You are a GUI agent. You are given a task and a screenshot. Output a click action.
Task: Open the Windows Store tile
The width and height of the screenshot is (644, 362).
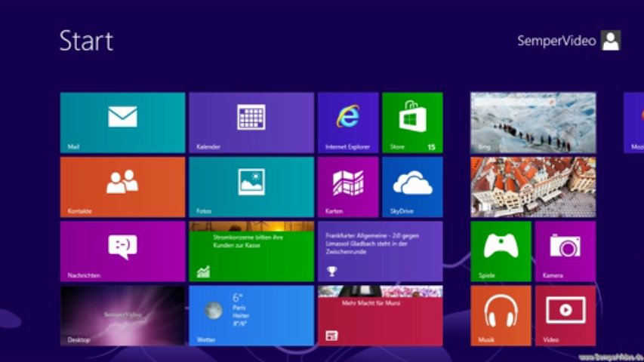pos(412,122)
